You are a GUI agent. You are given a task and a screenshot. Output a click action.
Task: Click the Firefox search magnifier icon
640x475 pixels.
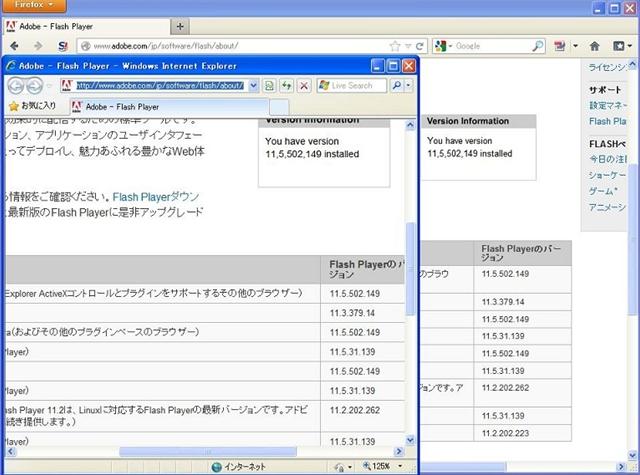pyautogui.click(x=538, y=46)
